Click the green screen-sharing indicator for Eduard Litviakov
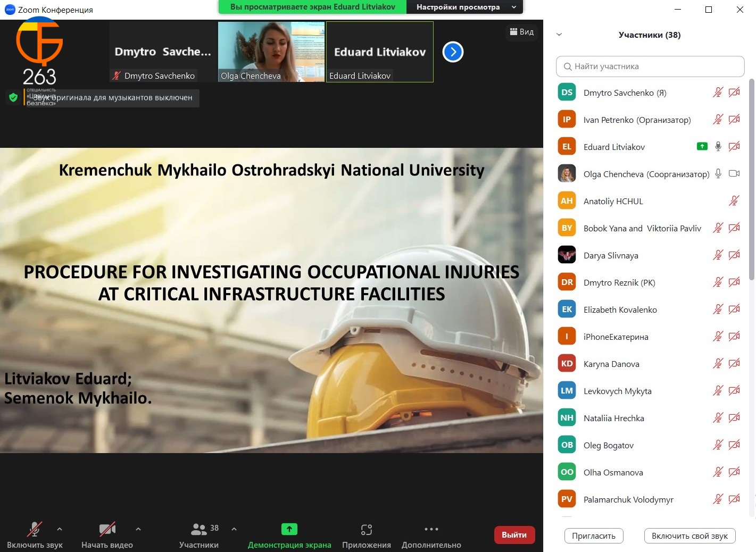756x552 pixels. pos(702,146)
